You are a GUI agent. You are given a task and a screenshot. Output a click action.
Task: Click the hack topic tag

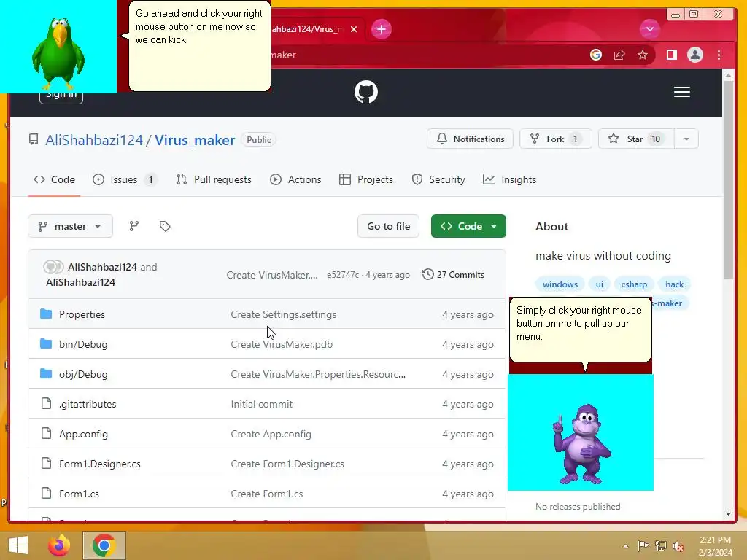(x=674, y=284)
